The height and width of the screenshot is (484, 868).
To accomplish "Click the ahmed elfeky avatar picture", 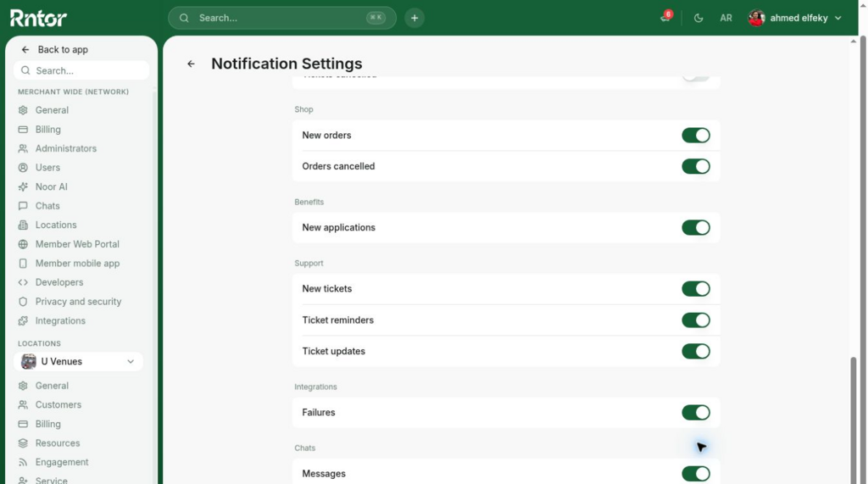I will point(756,18).
